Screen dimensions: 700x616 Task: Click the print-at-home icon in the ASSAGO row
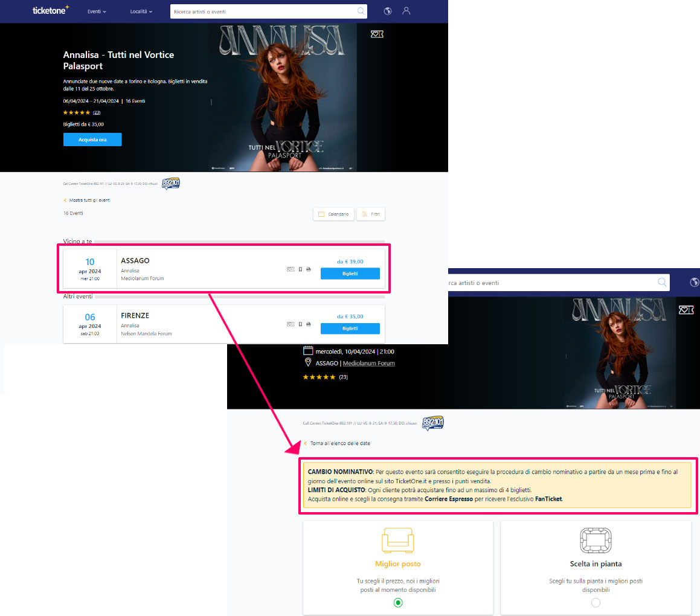pos(309,269)
